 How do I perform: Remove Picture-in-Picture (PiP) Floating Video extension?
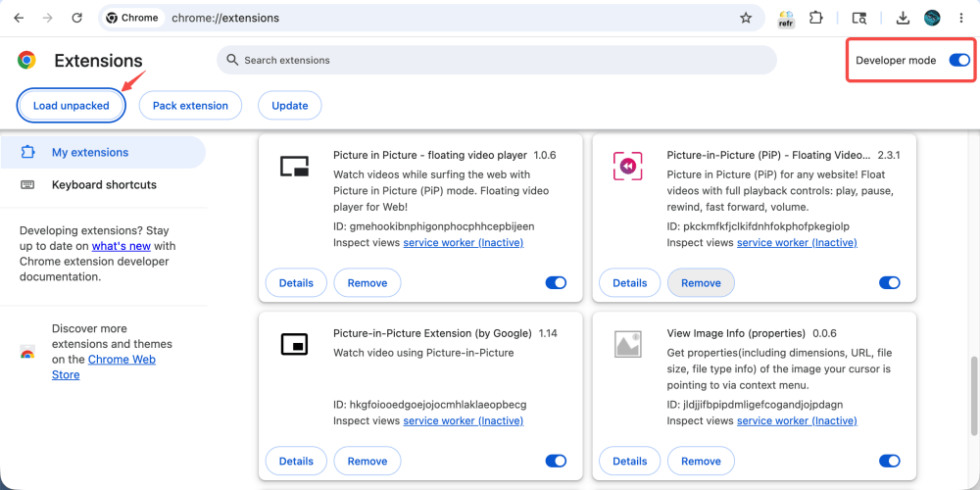click(702, 283)
